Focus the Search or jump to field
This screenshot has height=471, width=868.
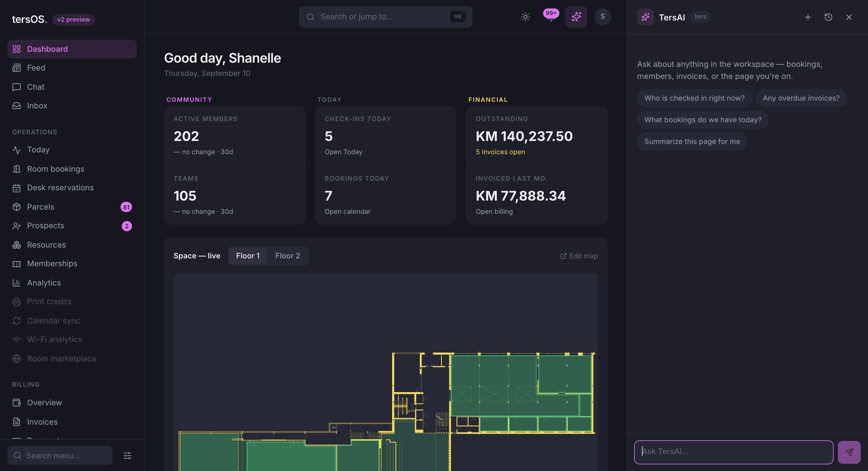tap(385, 17)
